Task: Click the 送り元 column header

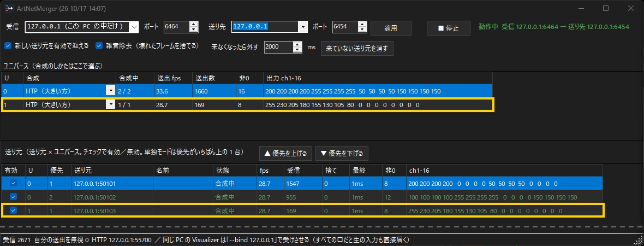Action: pyautogui.click(x=112, y=170)
